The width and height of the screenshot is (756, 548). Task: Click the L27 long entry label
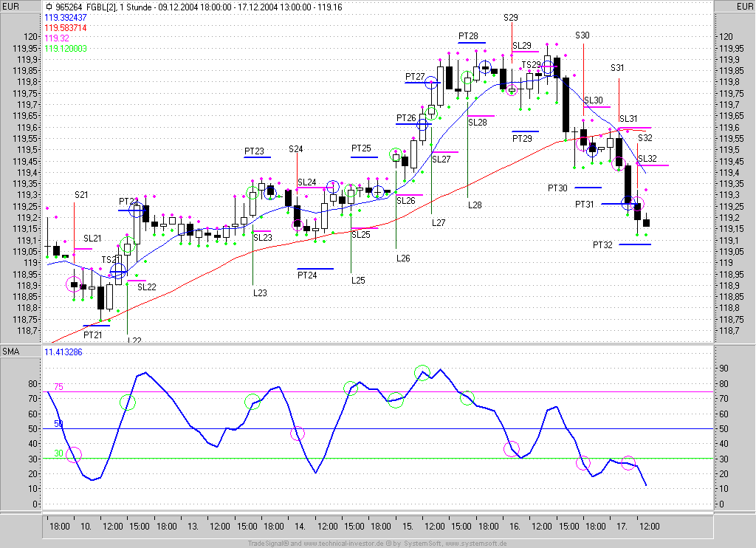point(439,223)
